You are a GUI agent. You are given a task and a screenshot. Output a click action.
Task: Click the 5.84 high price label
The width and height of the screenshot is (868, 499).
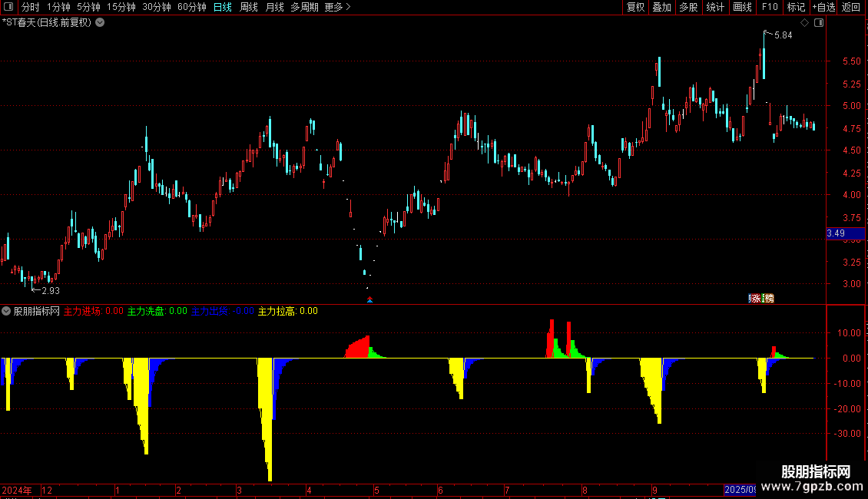point(784,35)
